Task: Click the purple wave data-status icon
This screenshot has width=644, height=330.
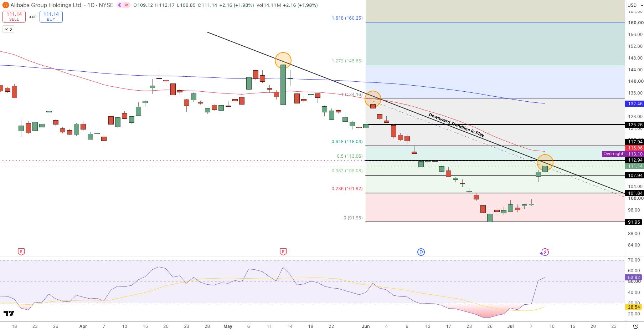Action: tap(127, 5)
